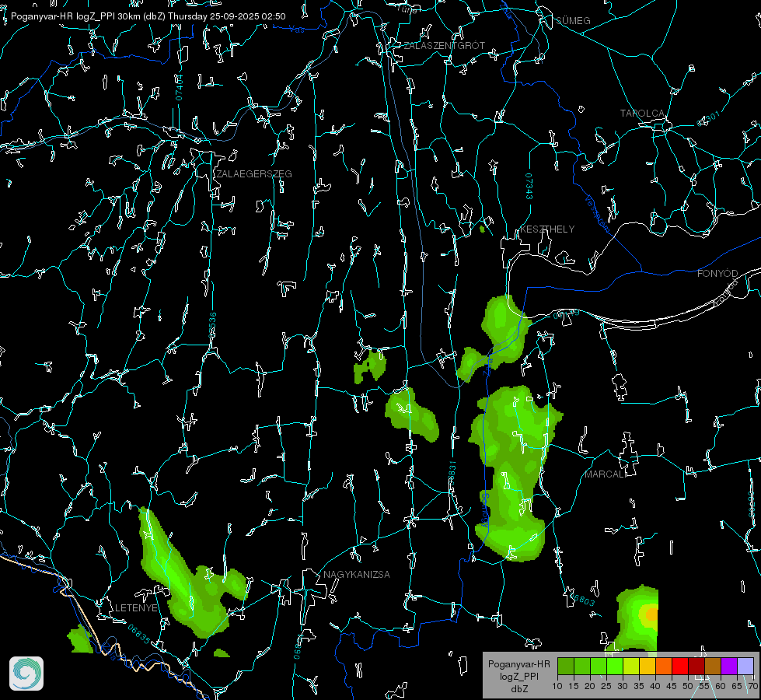
Task: Pick the dark red 50 dBZ swatch
Action: pyautogui.click(x=696, y=666)
